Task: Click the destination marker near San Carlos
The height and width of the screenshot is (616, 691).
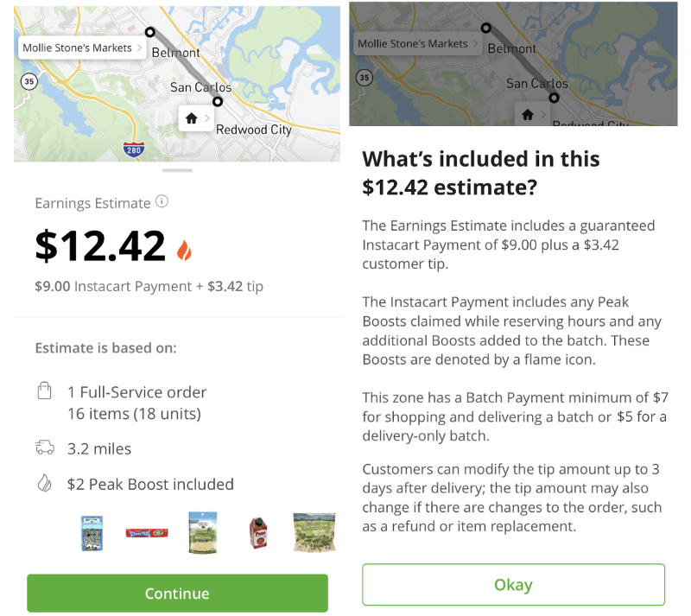Action: pyautogui.click(x=218, y=101)
